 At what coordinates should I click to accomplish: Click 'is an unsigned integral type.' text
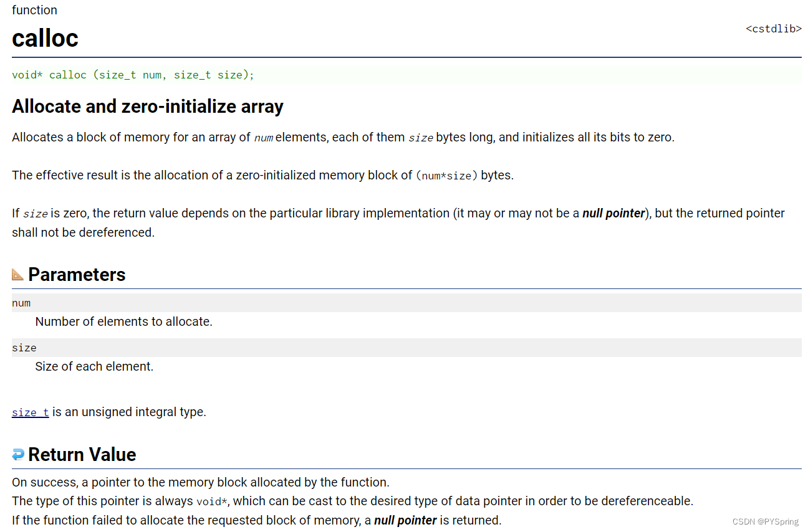click(x=129, y=412)
